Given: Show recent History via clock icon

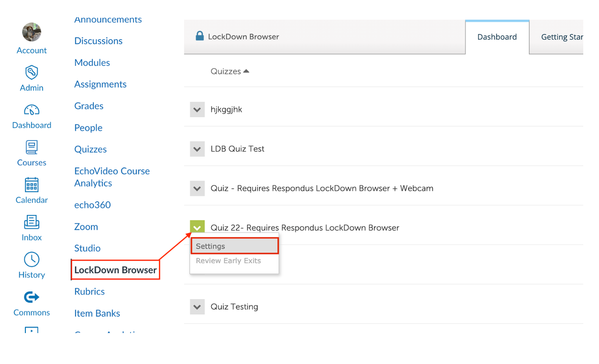Looking at the screenshot, I should (31, 260).
